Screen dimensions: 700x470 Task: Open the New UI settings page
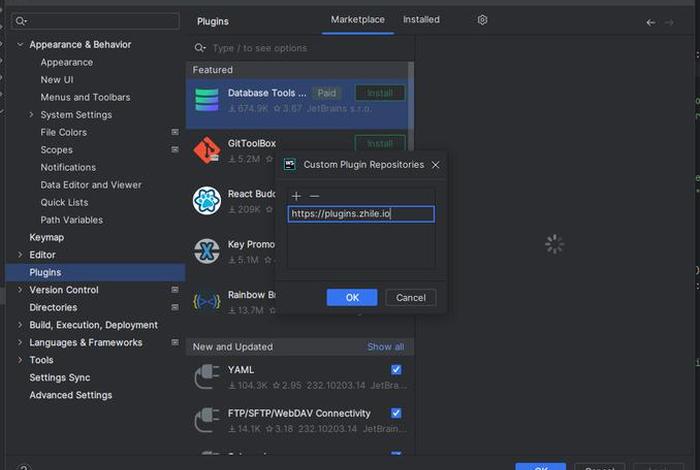57,79
